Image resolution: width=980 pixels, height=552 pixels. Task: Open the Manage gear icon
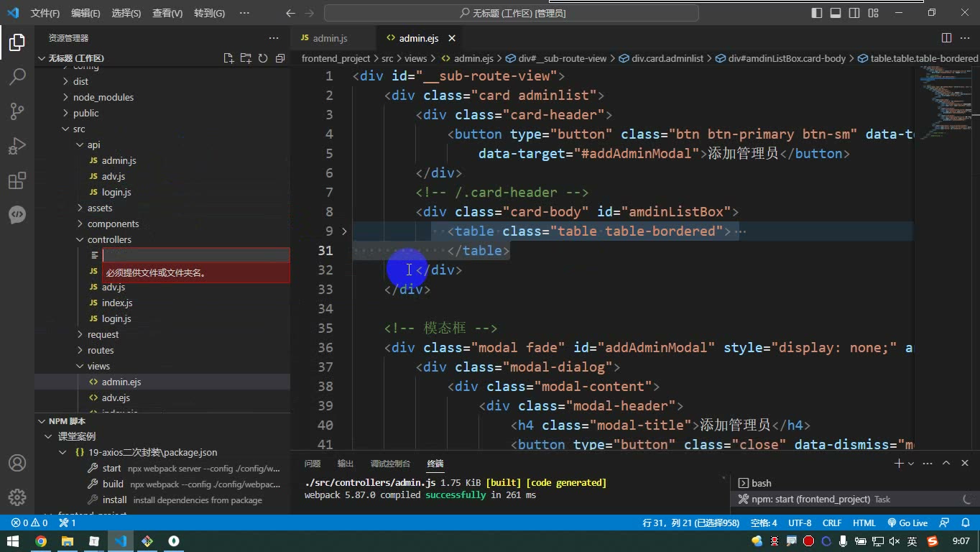coord(17,497)
